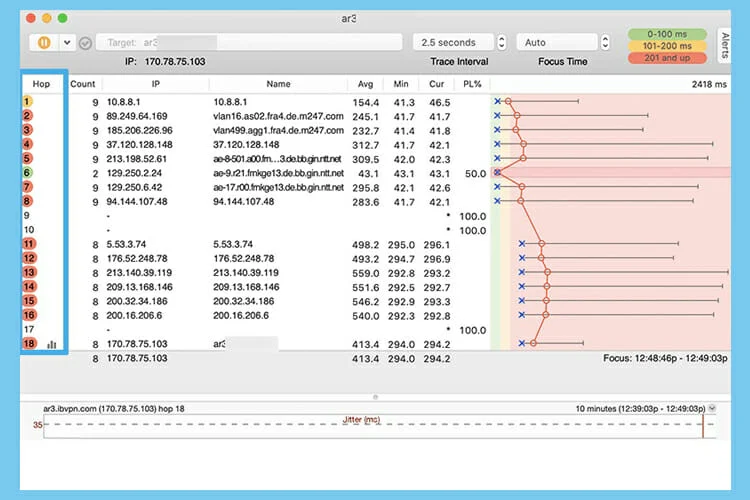Image resolution: width=750 pixels, height=500 pixels.
Task: Select hop 14 red badge
Action: click(29, 287)
